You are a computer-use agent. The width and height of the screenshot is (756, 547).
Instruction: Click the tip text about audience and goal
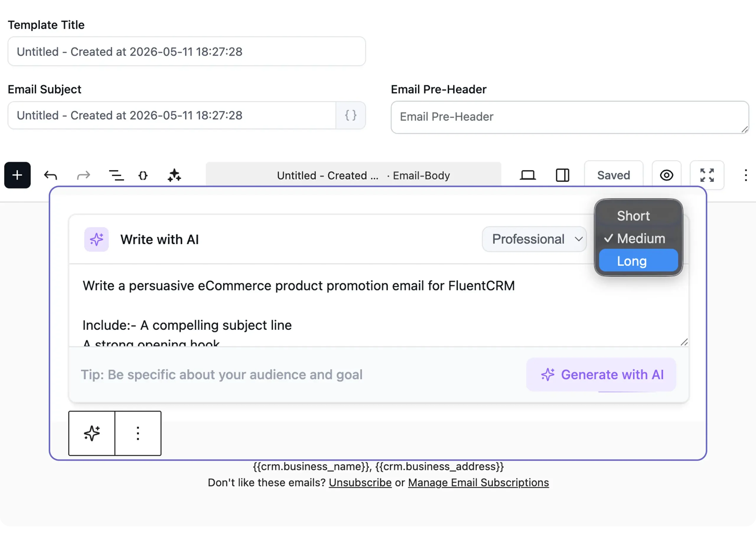click(x=222, y=375)
